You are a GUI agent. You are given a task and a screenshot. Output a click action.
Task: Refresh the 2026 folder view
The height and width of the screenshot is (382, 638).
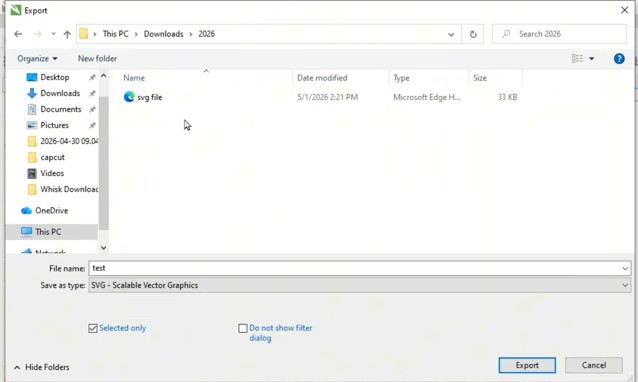tap(473, 34)
